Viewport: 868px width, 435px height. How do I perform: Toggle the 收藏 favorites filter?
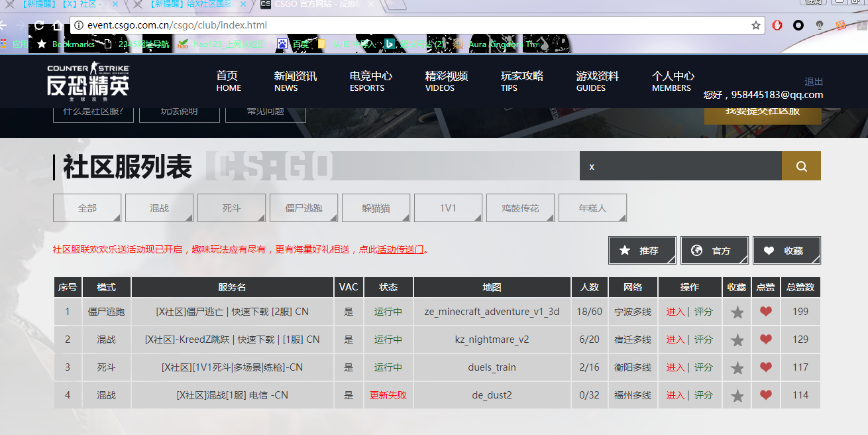click(787, 251)
